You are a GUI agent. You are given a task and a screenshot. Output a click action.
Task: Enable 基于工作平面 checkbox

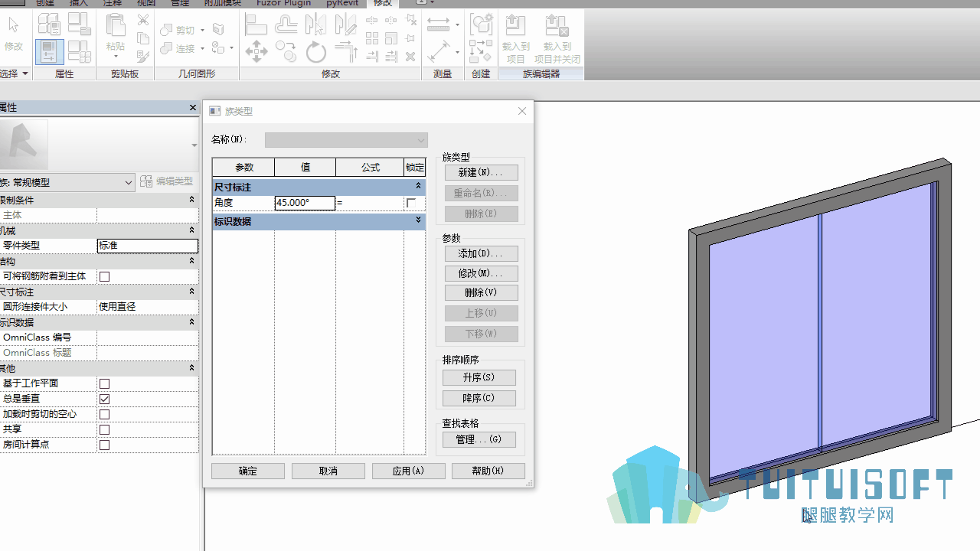105,383
